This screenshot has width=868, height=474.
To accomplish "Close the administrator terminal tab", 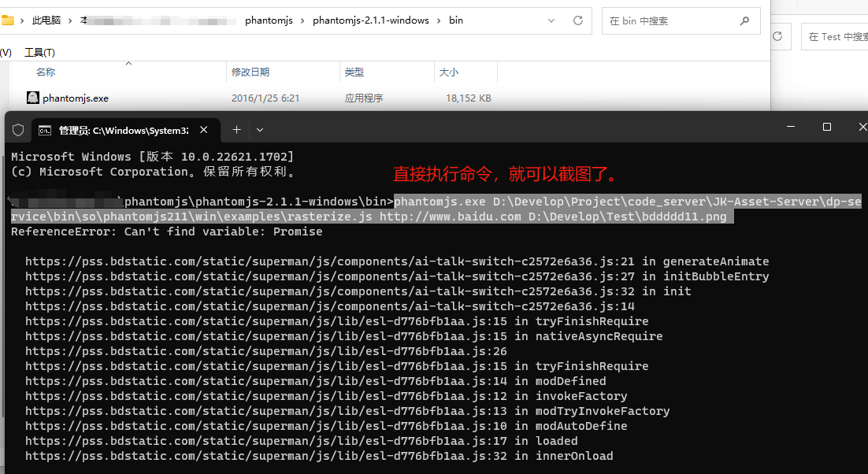I will pyautogui.click(x=204, y=130).
